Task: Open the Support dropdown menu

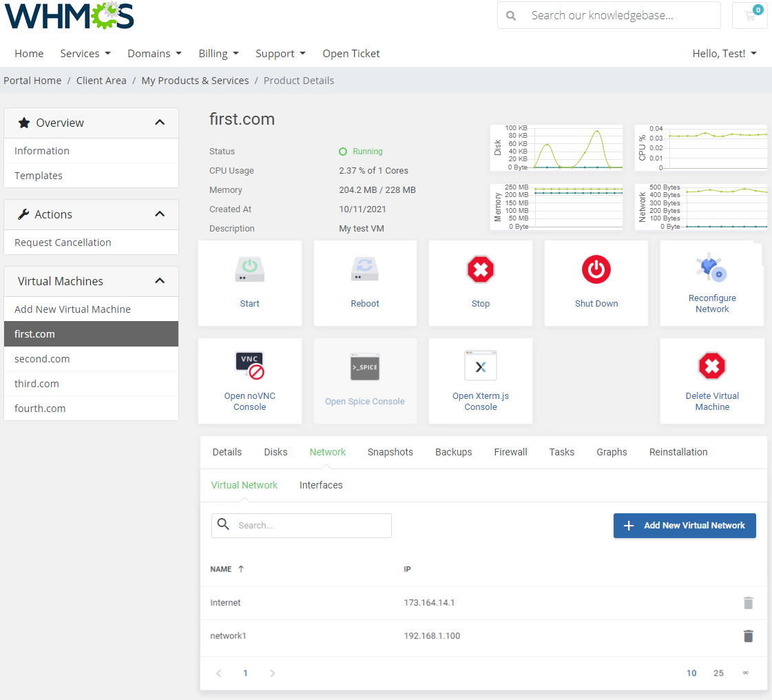Action: (280, 54)
